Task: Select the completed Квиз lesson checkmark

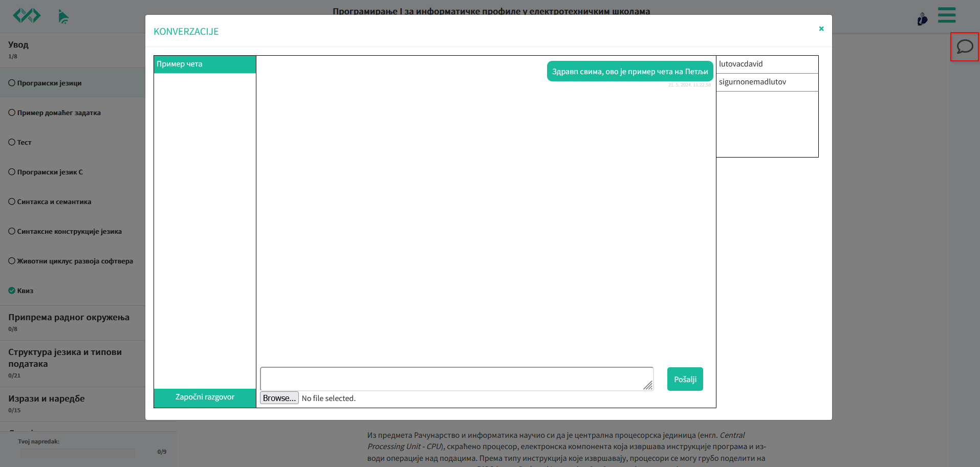Action: tap(12, 291)
